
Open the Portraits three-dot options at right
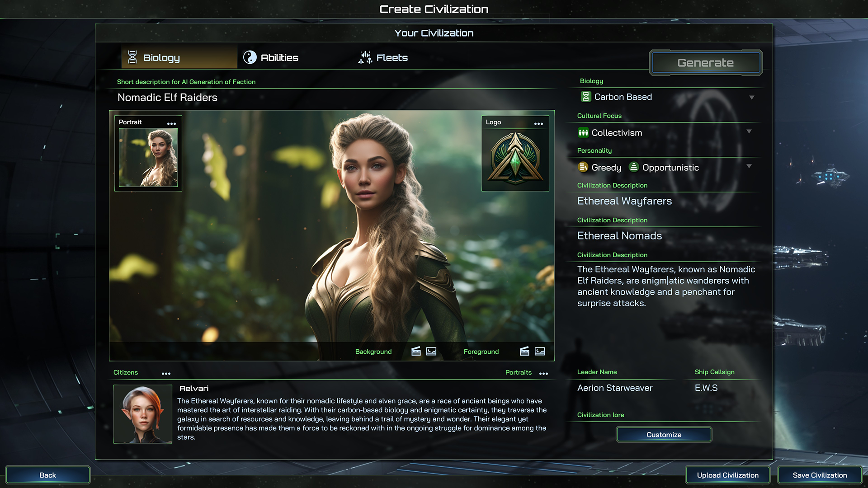coord(543,374)
